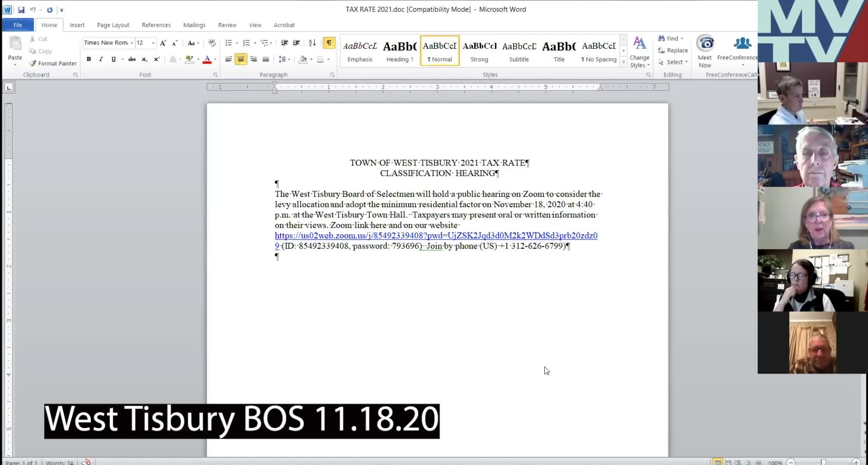Apply the Title style

tap(559, 51)
